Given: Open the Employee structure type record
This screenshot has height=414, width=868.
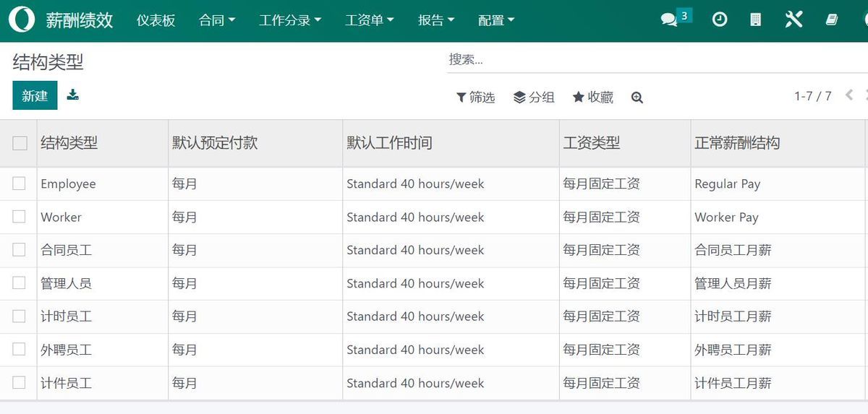Looking at the screenshot, I should tap(68, 184).
